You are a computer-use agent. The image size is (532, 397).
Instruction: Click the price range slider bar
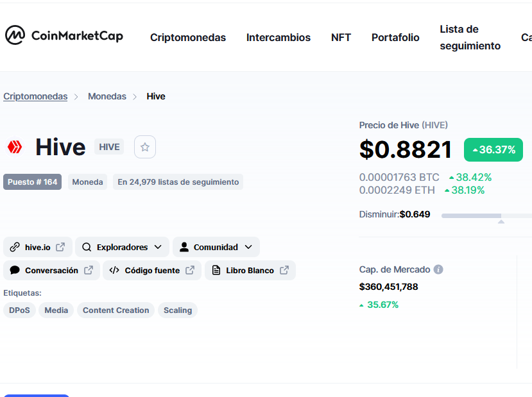point(486,215)
